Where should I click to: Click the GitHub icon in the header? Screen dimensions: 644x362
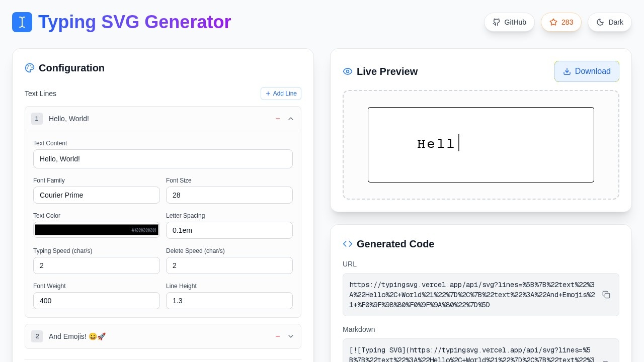497,22
